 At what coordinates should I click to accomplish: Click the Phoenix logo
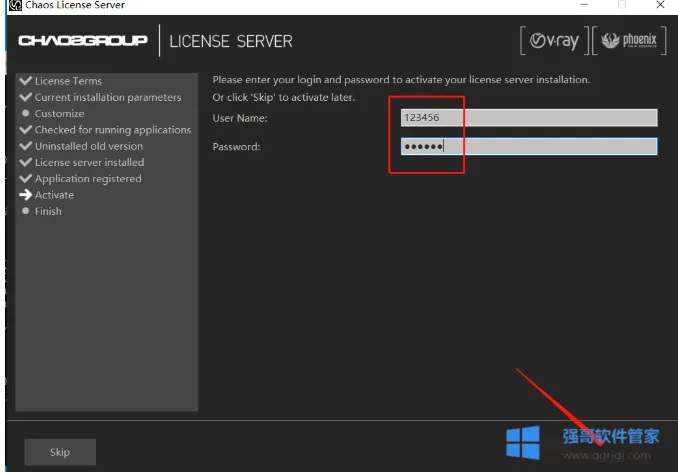point(629,41)
